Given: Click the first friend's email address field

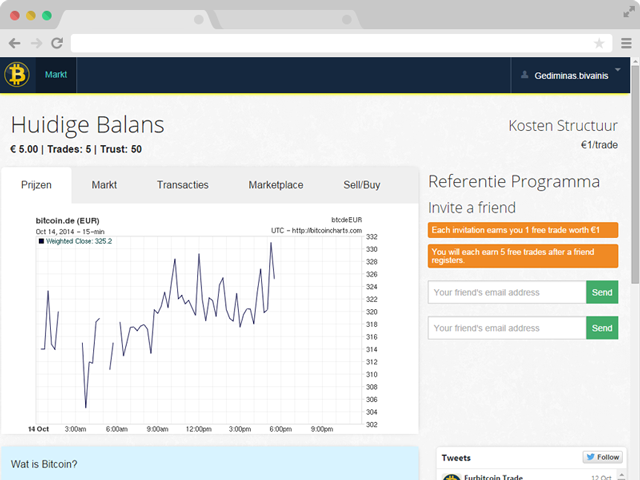Looking at the screenshot, I should coord(506,293).
